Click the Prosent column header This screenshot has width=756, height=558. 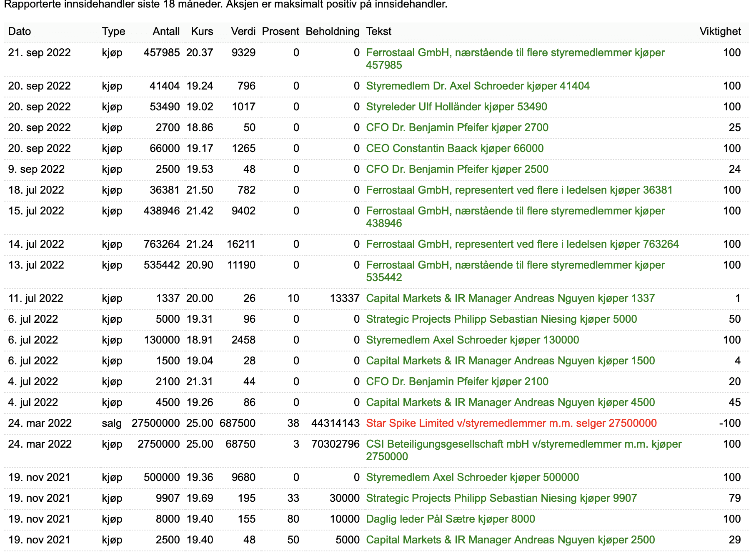280,32
